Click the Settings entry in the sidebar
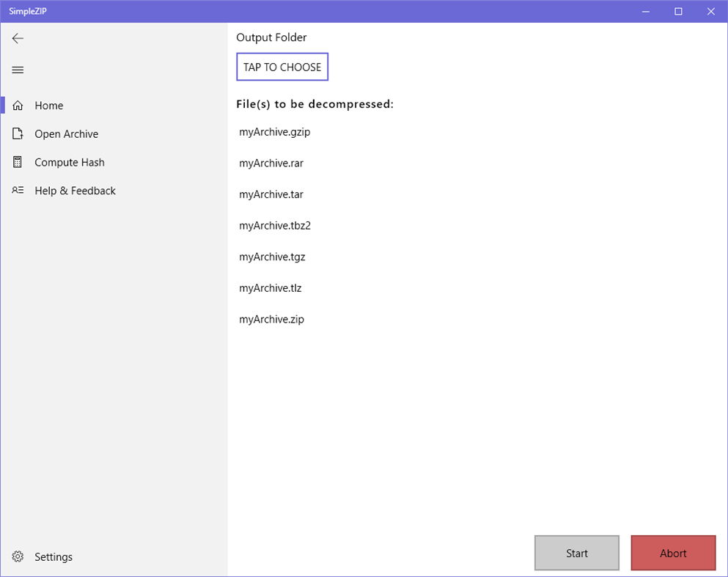The height and width of the screenshot is (577, 728). tap(54, 556)
